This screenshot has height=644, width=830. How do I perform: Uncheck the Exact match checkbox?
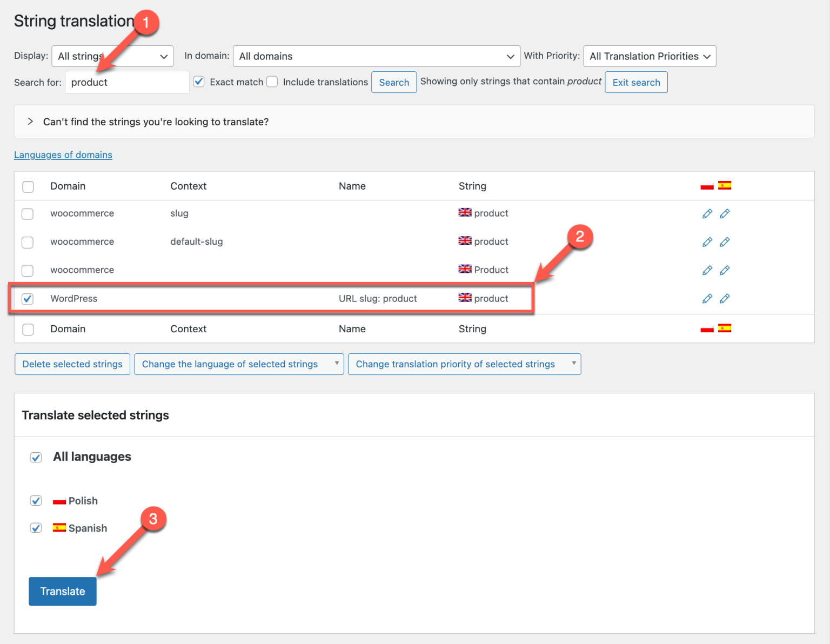click(199, 82)
